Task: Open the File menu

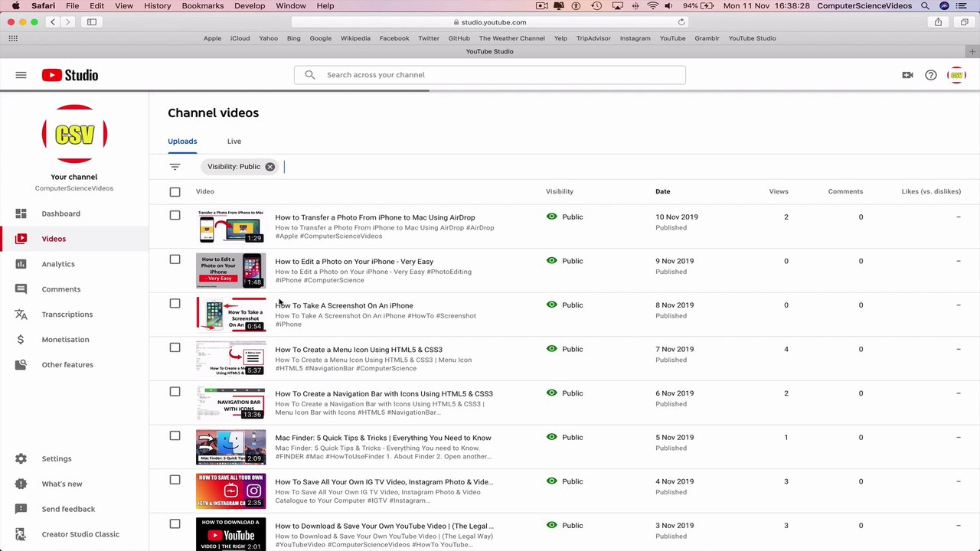Action: (72, 6)
